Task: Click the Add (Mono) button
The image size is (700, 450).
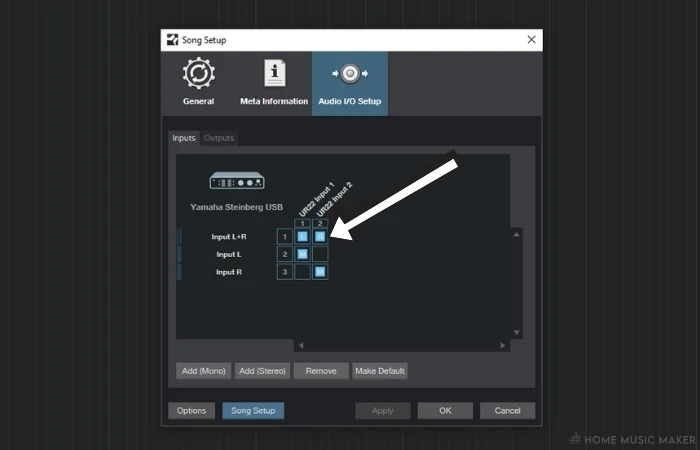Action: [x=204, y=371]
